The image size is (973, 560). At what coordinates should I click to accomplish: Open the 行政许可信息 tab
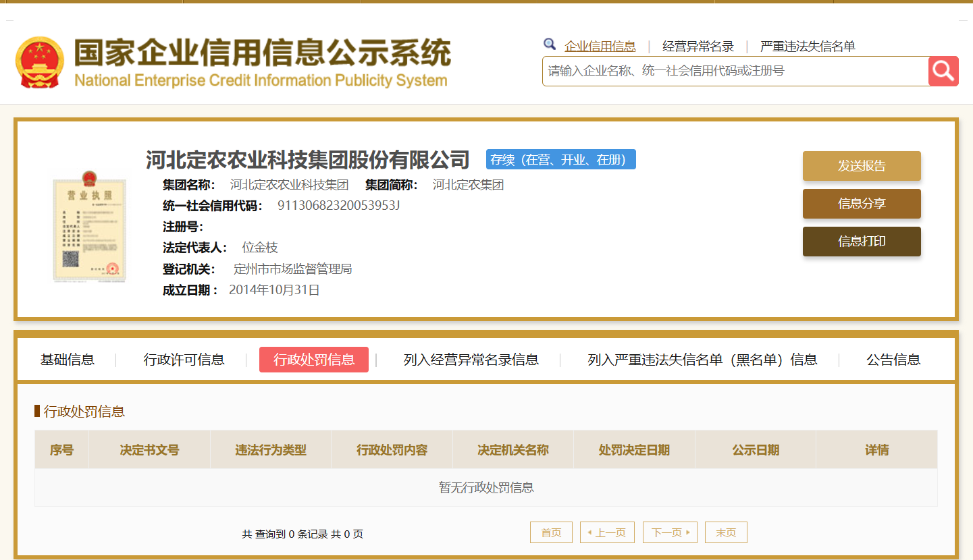184,360
